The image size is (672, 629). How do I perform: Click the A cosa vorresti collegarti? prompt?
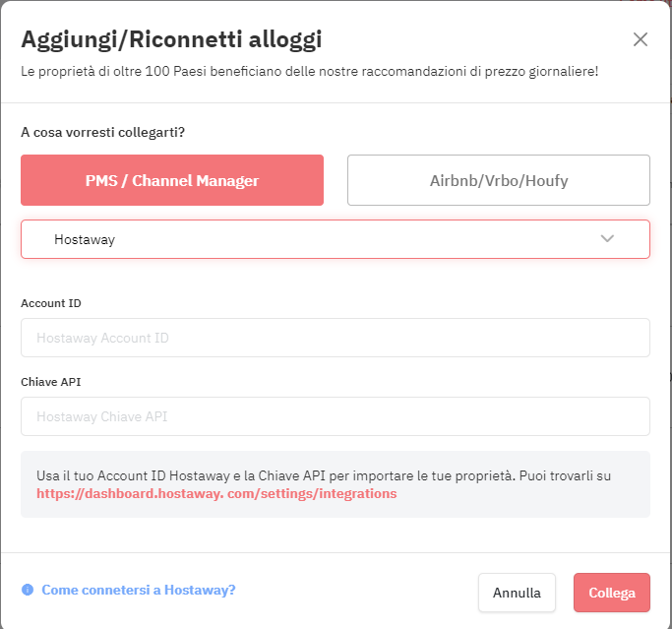(x=103, y=132)
